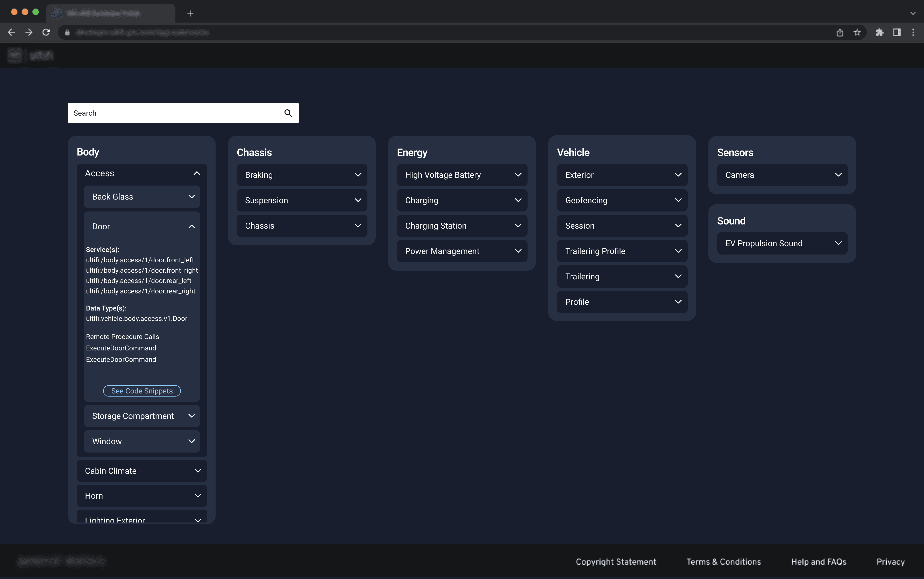
Task: Open Help and FAQs link
Action: (818, 561)
